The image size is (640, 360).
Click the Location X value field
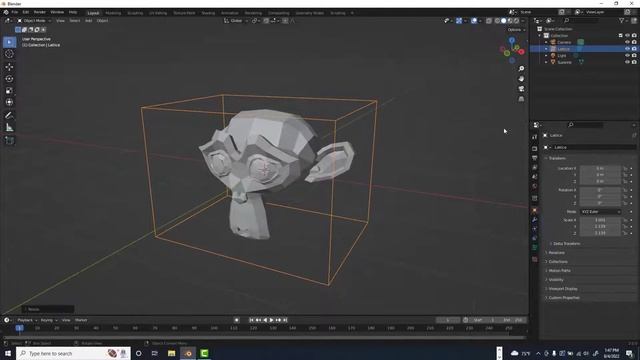(600, 168)
